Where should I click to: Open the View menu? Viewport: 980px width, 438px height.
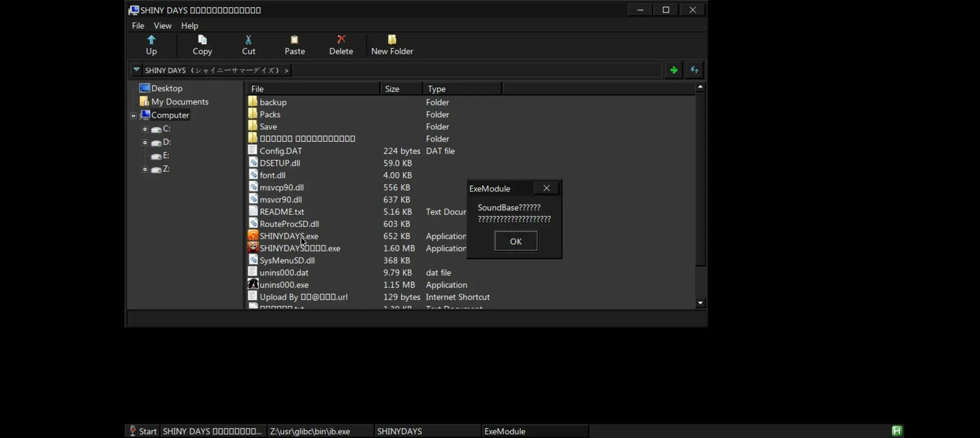coord(162,25)
